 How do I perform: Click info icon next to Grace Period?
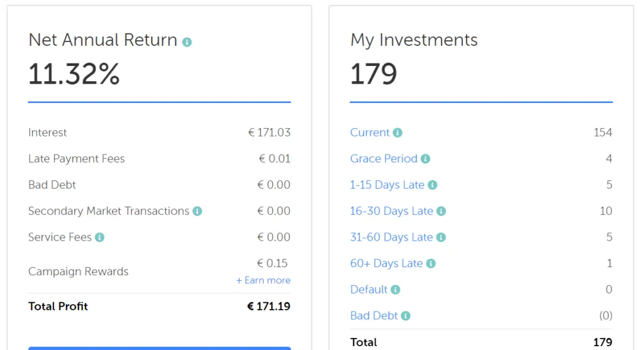coord(425,159)
